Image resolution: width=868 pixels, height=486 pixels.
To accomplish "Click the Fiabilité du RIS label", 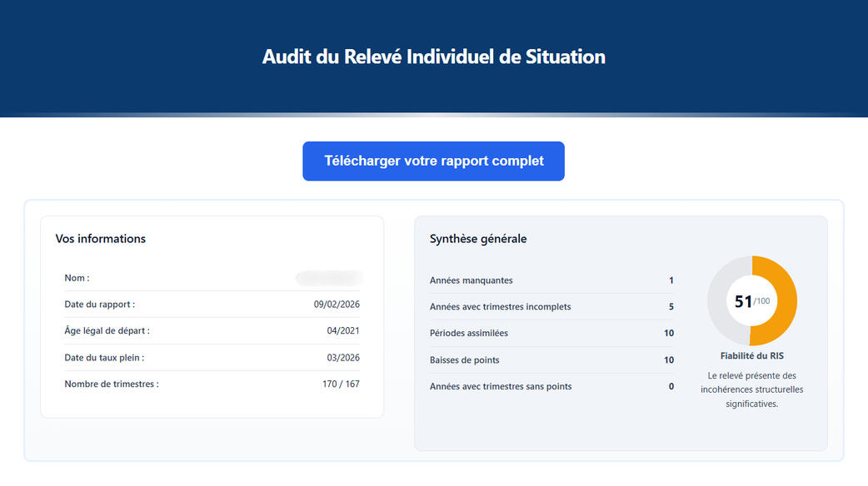I will (751, 356).
